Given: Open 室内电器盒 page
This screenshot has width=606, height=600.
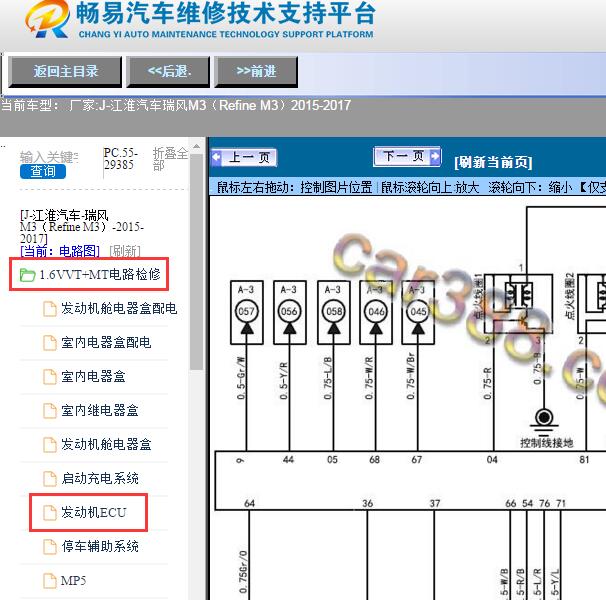Looking at the screenshot, I should click(x=93, y=377).
